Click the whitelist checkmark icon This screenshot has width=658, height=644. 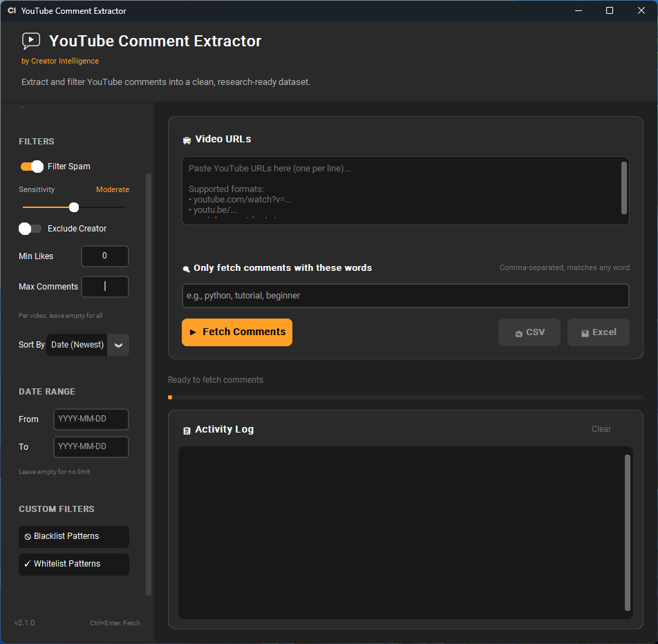point(27,564)
